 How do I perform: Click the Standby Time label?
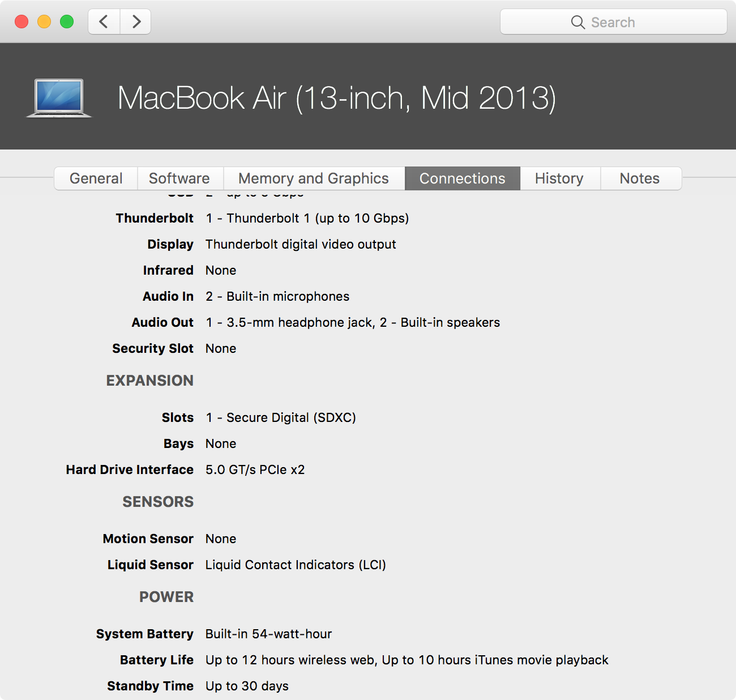pyautogui.click(x=151, y=686)
